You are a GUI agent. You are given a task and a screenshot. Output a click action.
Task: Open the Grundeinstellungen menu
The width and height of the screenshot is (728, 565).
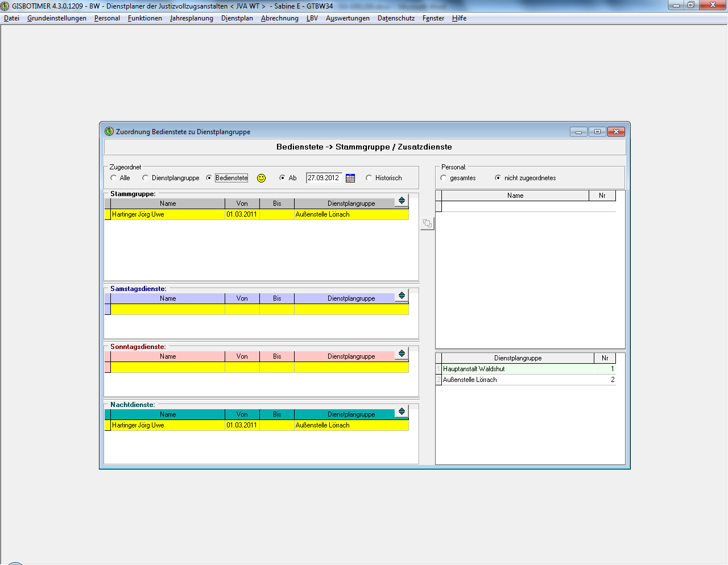(x=57, y=18)
